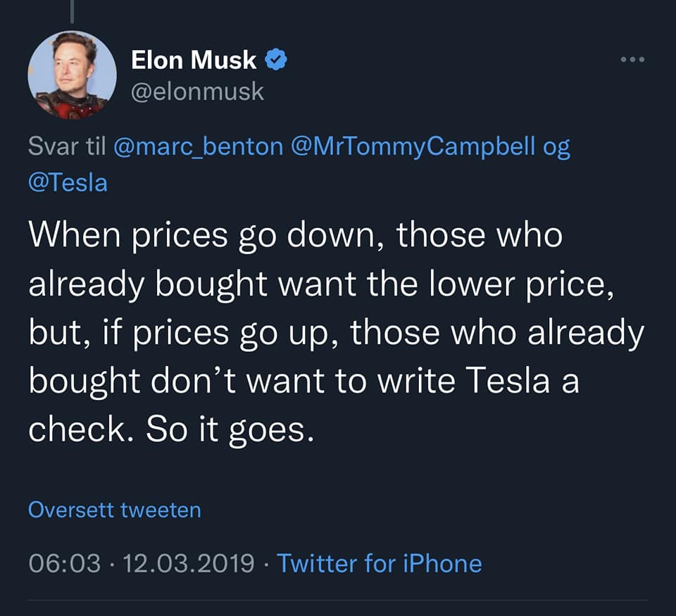Click the divider line below the timestamp
Viewport: 676px width, 616px height.
pyautogui.click(x=338, y=600)
